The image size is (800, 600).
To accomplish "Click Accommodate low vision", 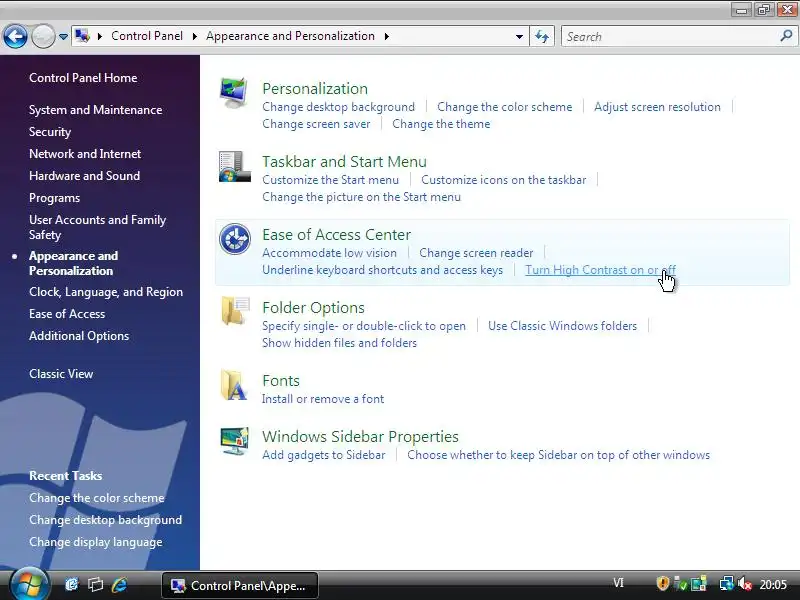I will tap(329, 253).
